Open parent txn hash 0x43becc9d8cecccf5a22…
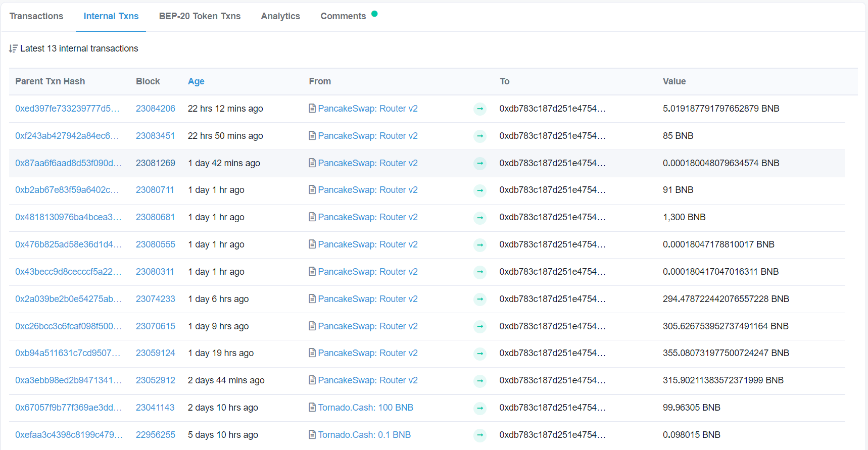Viewport: 868px width, 450px height. coord(68,272)
